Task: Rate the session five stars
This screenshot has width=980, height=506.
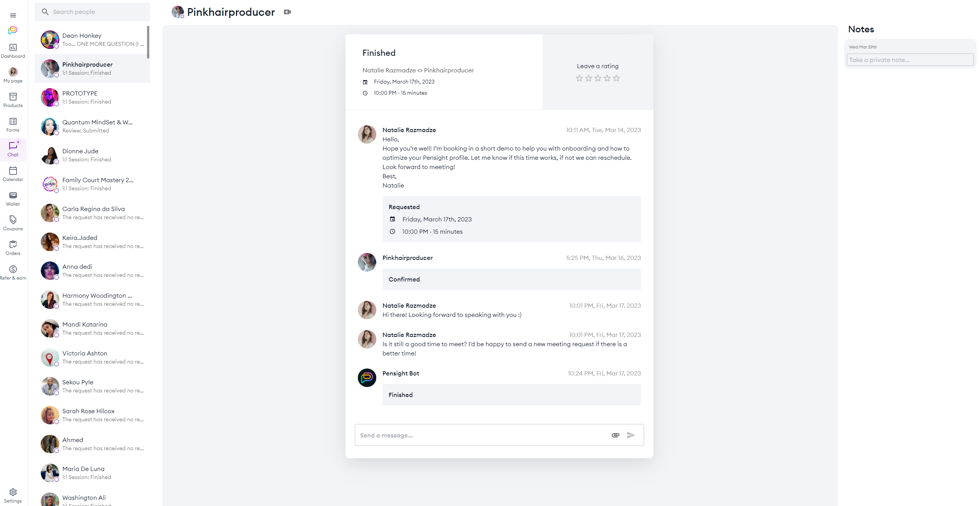Action: point(616,79)
